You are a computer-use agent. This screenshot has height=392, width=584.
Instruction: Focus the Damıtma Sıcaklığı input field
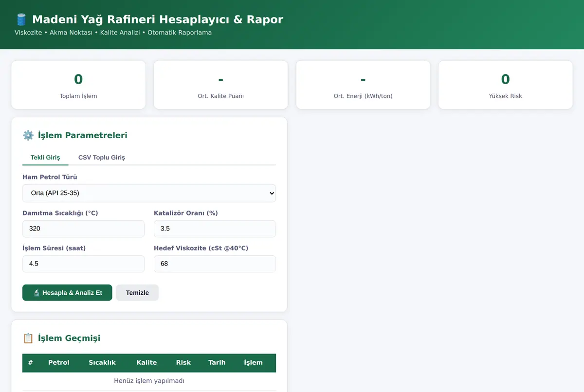(83, 229)
